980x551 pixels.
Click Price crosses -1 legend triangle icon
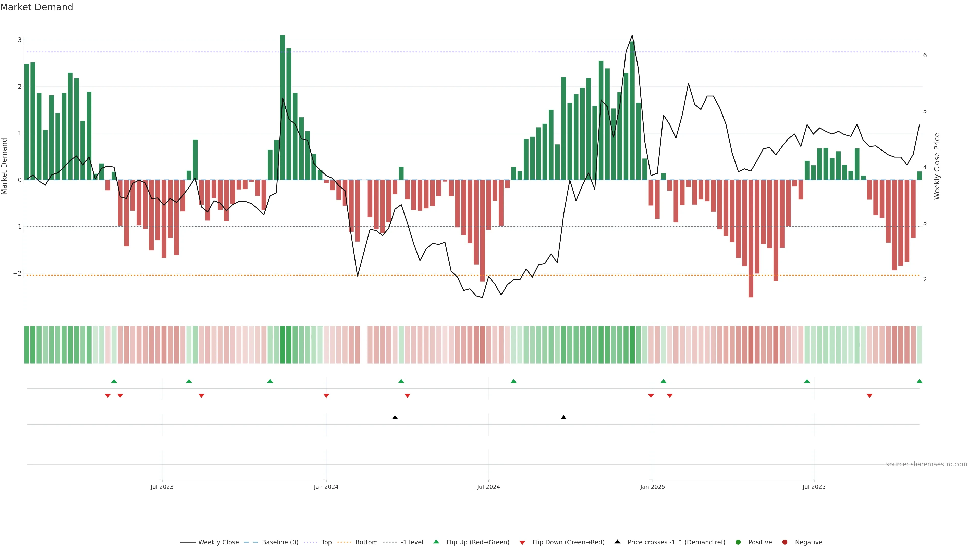coord(617,542)
